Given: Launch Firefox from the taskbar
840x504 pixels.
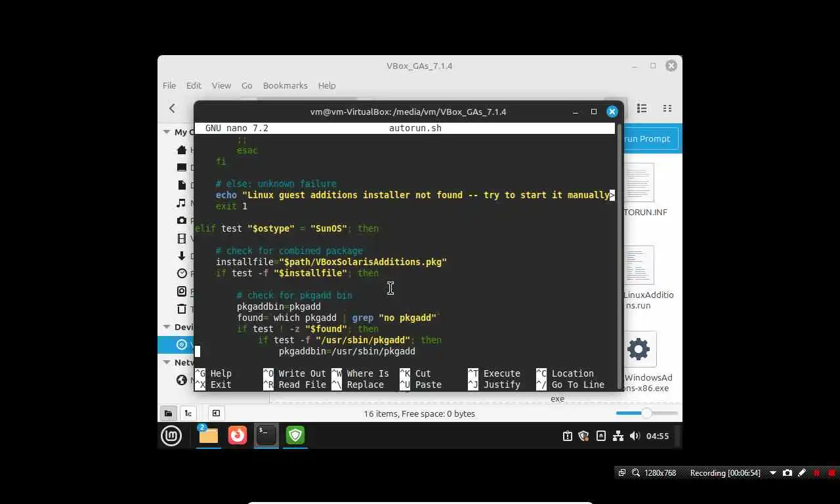Looking at the screenshot, I should (x=238, y=435).
